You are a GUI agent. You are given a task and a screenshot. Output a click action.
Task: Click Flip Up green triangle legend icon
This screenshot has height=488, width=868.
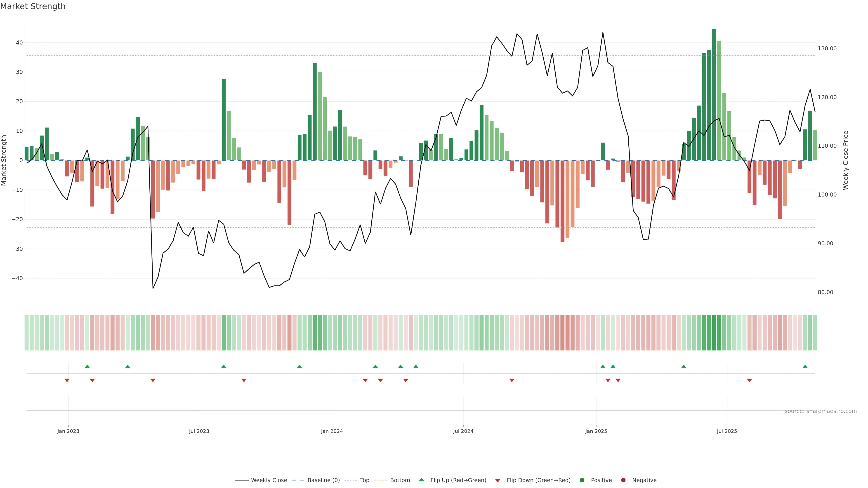(421, 480)
